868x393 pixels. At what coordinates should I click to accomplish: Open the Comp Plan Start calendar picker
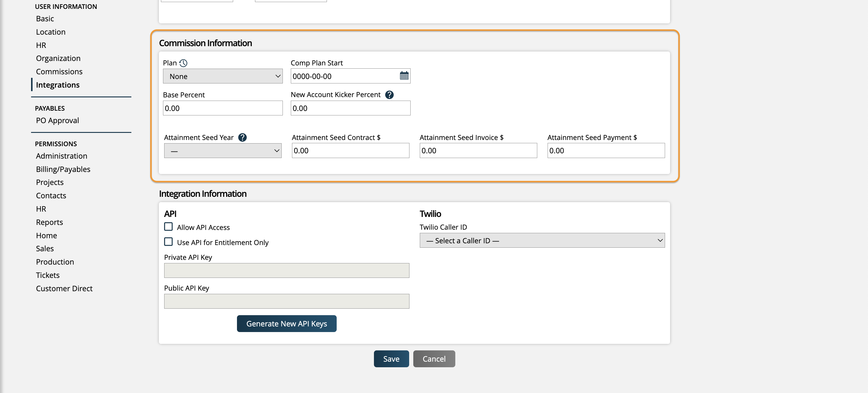(404, 76)
